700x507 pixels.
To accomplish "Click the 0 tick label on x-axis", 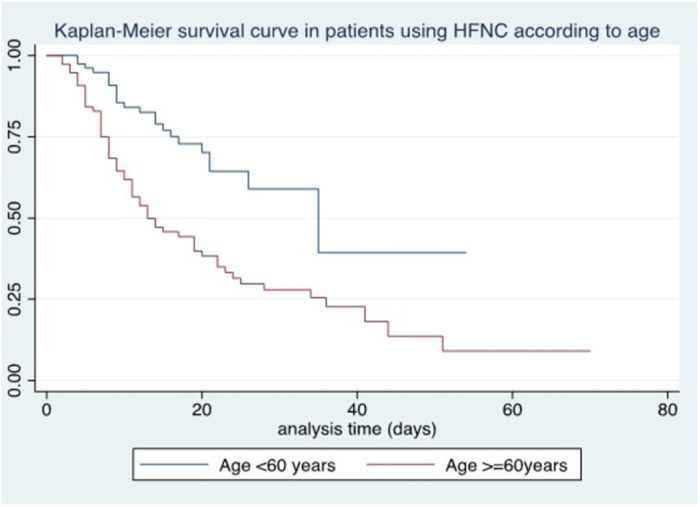I will click(46, 409).
